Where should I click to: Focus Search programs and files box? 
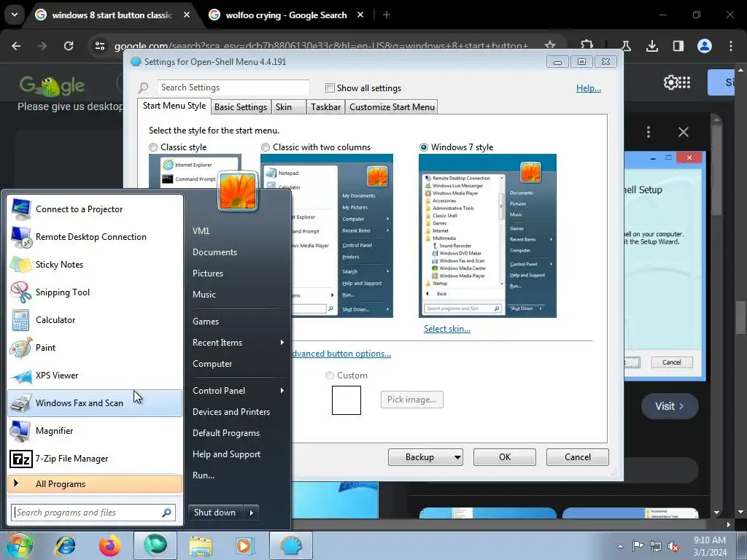(x=93, y=513)
